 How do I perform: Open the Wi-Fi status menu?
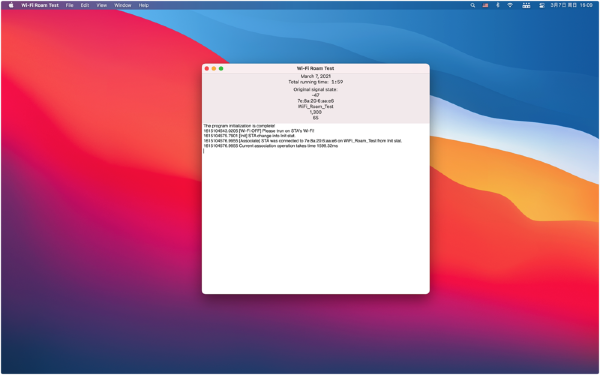pyautogui.click(x=510, y=5)
